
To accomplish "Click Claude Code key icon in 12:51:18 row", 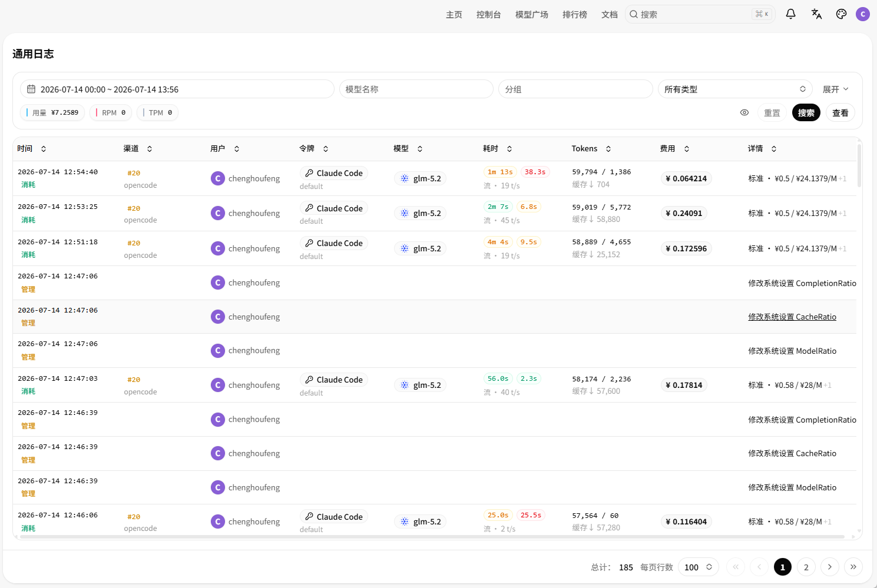I will [309, 243].
